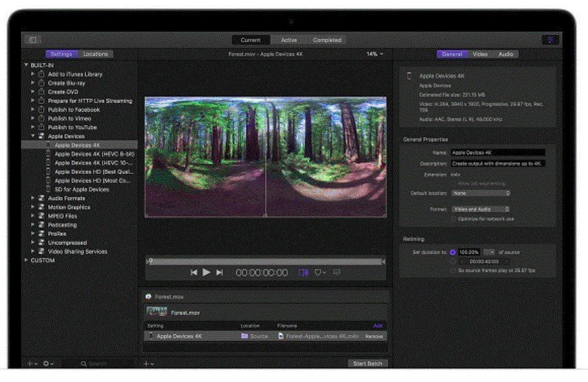Jump to the next marker button

(219, 273)
